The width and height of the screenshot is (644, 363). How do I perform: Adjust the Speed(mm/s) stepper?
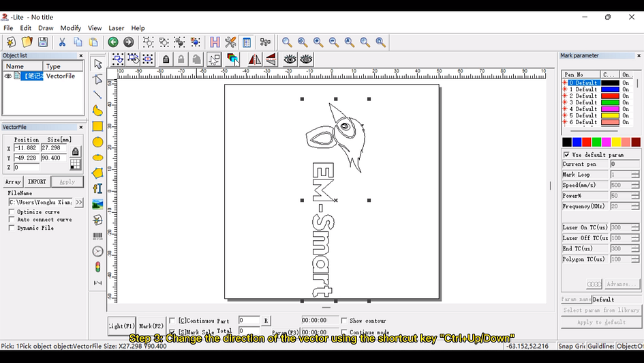click(x=635, y=186)
